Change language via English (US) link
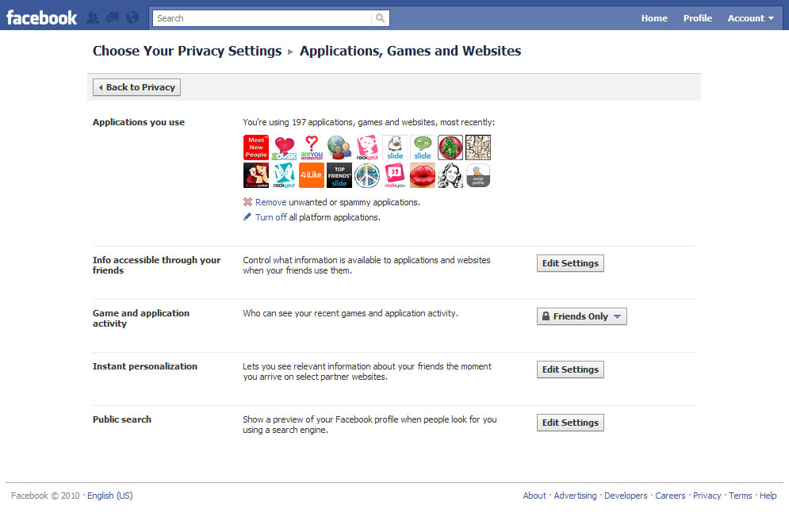The image size is (789, 532). 109,496
